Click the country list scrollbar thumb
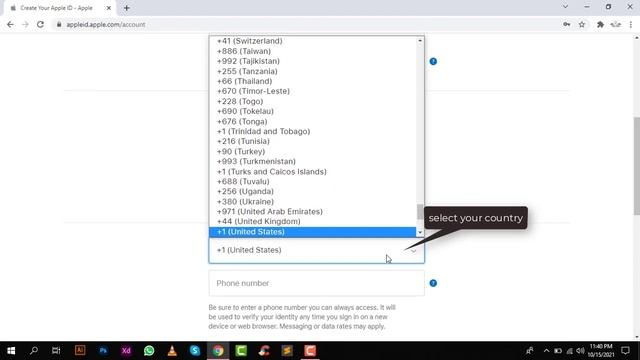The image size is (640, 360). click(420, 212)
